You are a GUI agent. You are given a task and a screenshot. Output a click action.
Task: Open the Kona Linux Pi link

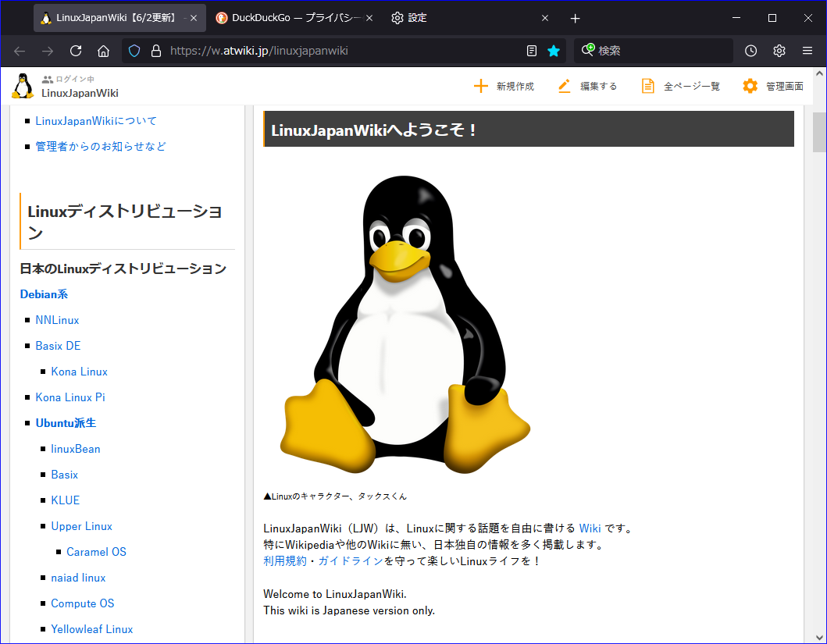[x=70, y=398]
